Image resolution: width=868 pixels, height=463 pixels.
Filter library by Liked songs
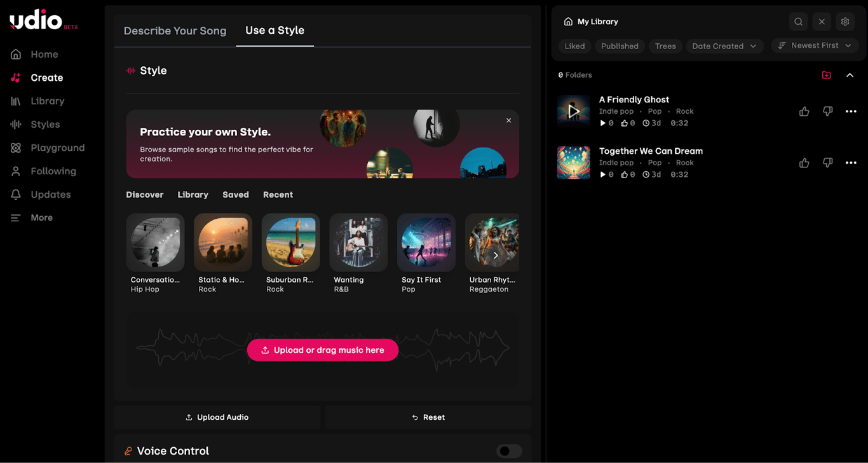coord(574,45)
